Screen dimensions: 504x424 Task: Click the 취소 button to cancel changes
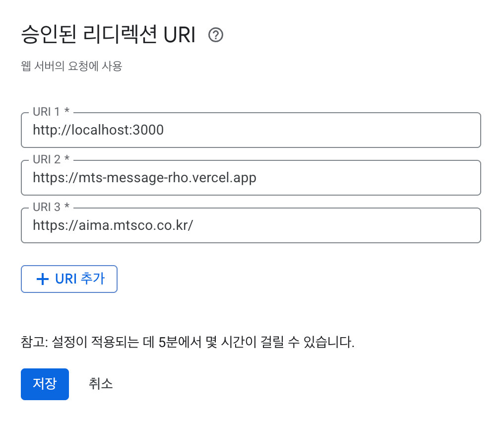pyautogui.click(x=101, y=384)
